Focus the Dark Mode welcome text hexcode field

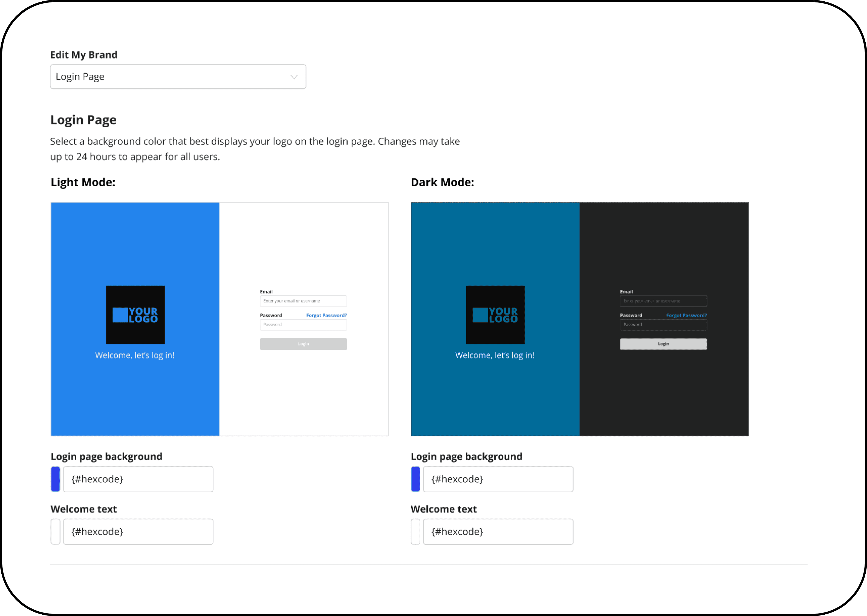(x=498, y=531)
